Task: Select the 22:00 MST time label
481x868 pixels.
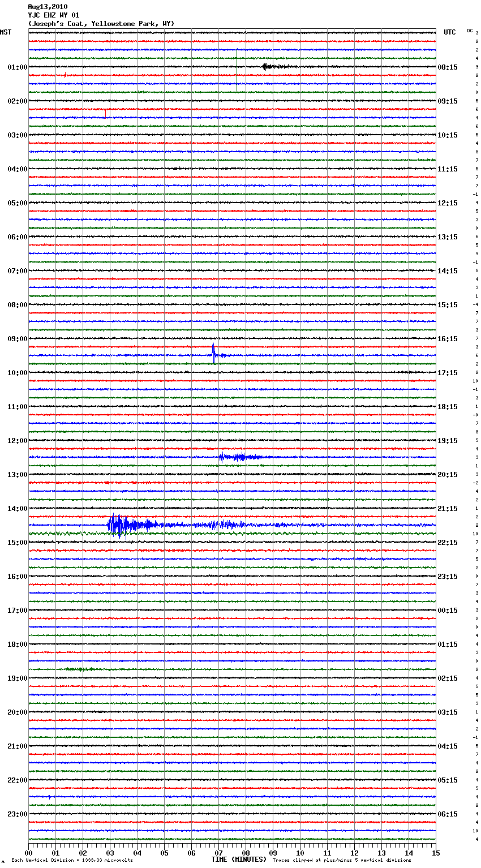Action: click(x=18, y=780)
